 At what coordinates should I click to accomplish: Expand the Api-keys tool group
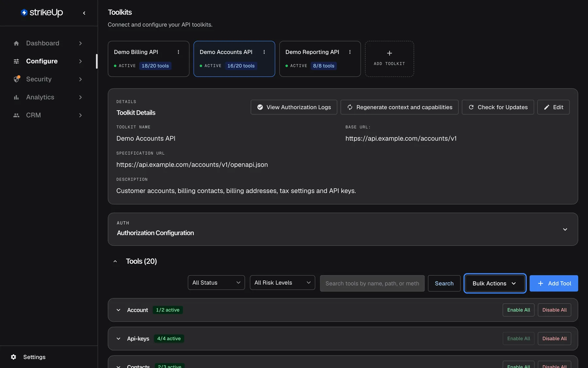(x=119, y=339)
